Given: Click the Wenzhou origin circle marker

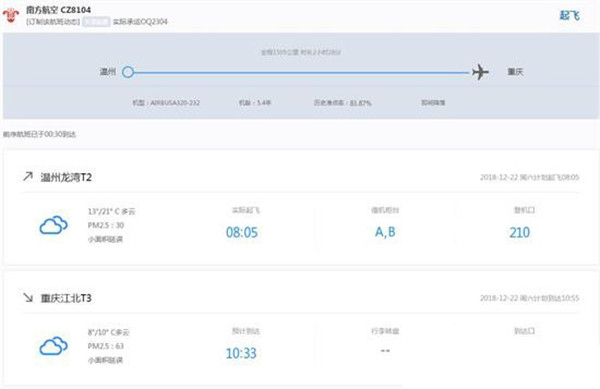Looking at the screenshot, I should coord(128,72).
